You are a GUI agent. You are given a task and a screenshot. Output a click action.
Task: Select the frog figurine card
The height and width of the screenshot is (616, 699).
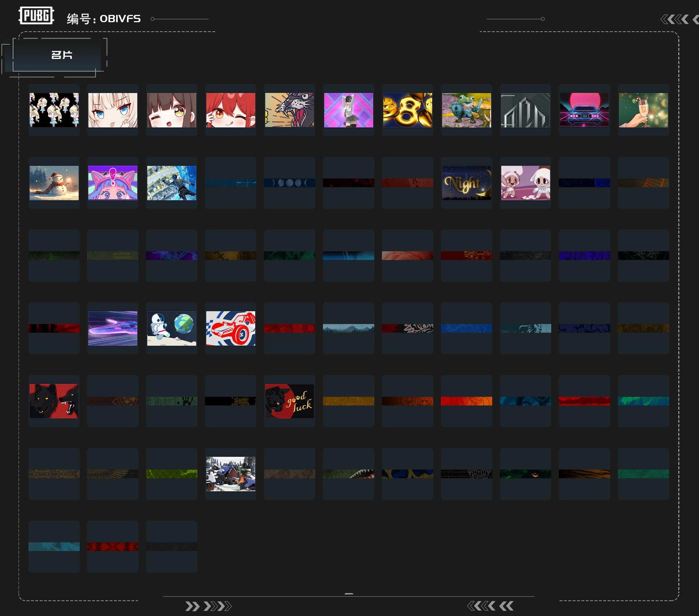[x=466, y=110]
